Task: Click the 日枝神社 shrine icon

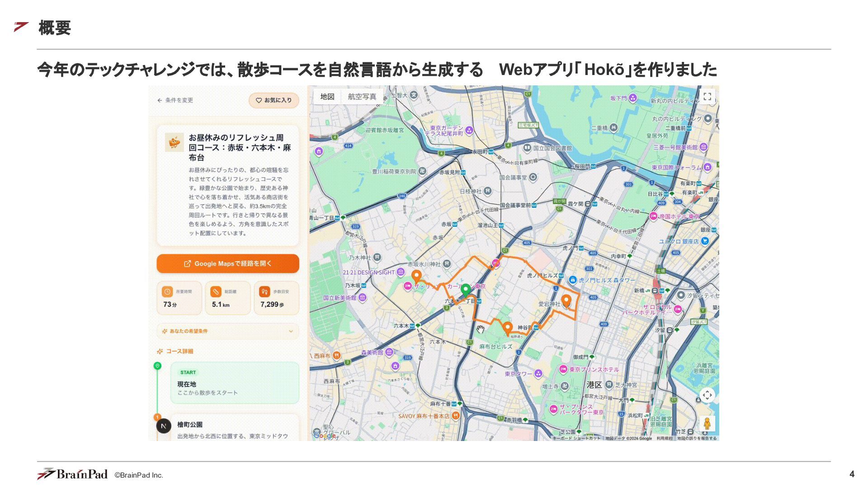Action: 487,191
